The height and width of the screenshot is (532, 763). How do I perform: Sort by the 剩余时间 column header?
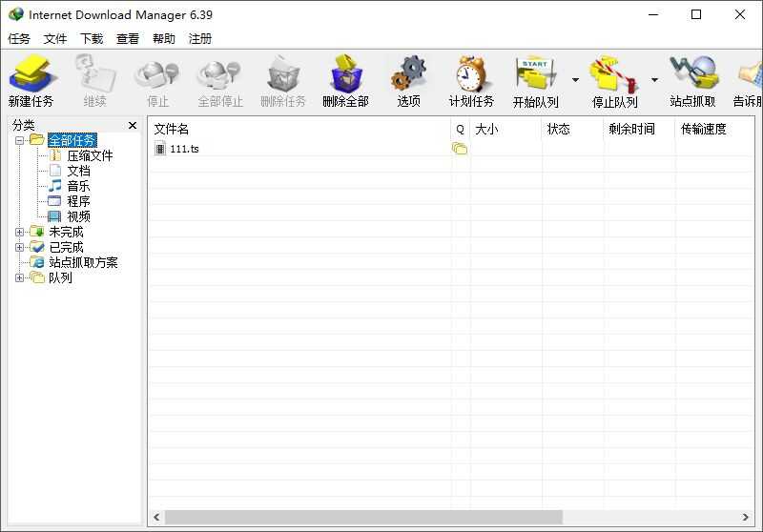(639, 129)
